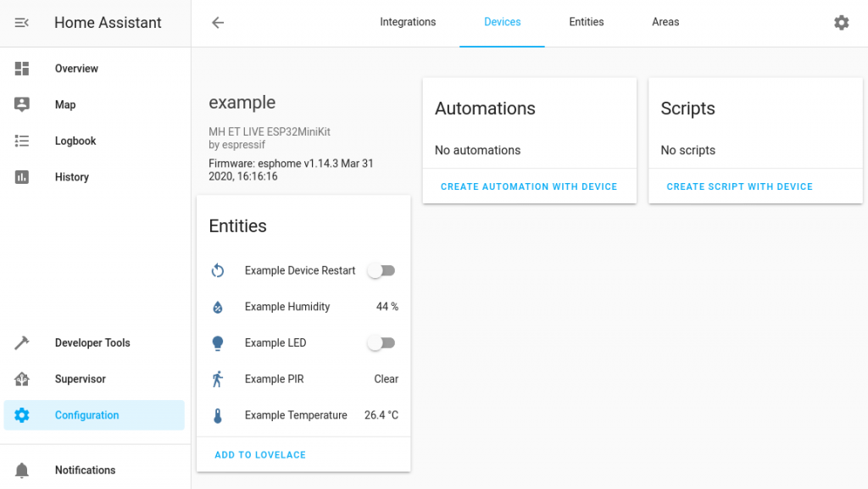Viewport: 868px width, 489px height.
Task: Toggle the Example Device Restart switch
Action: point(381,270)
